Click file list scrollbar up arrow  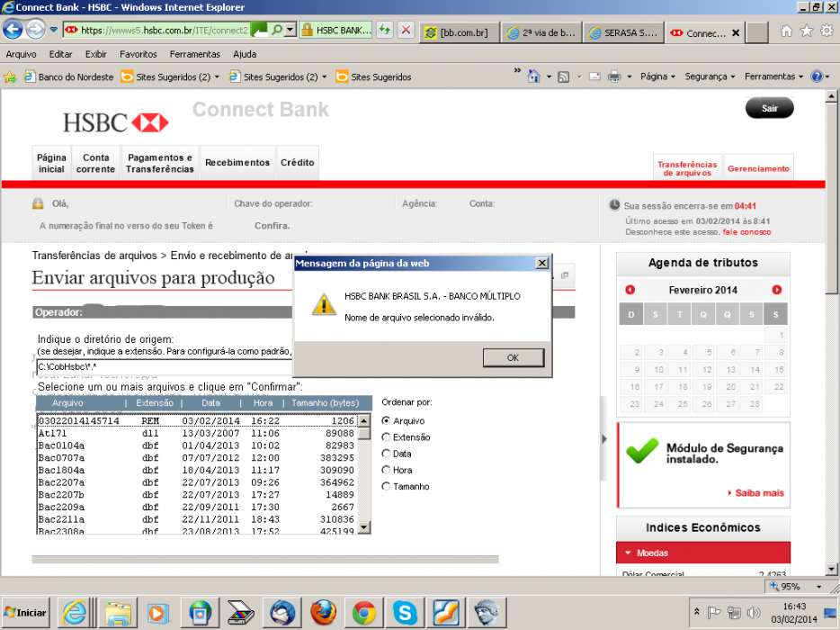pos(363,421)
